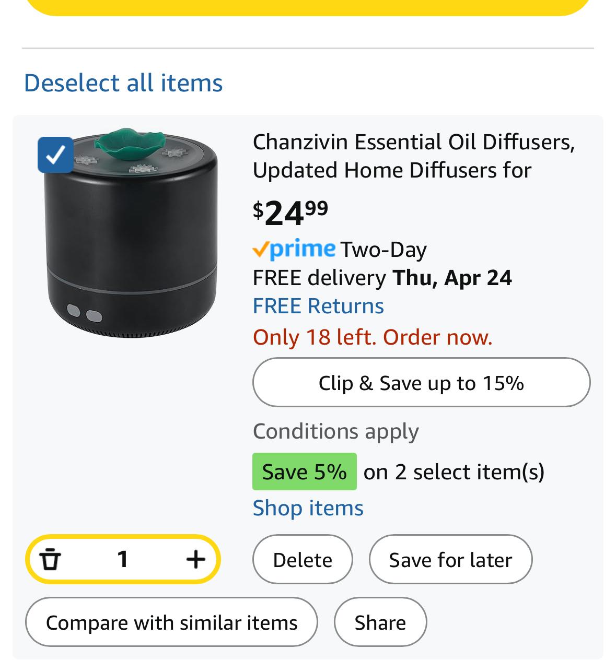
Task: Tap the trash icon in quantity stepper
Action: tap(50, 559)
